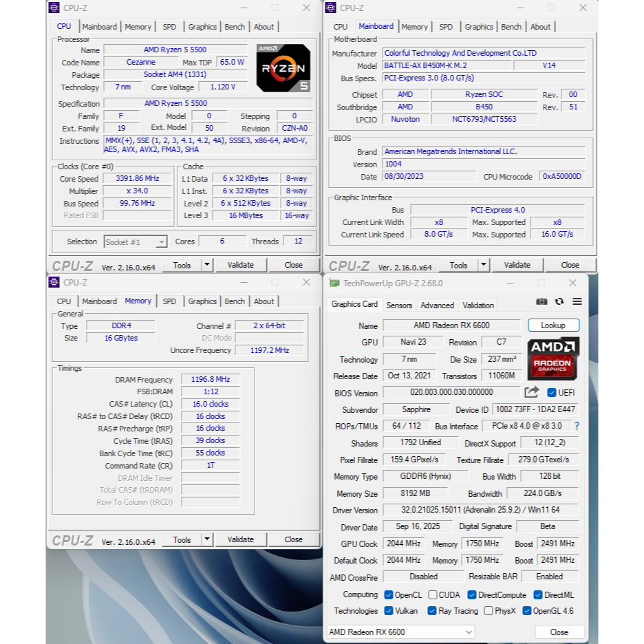Switch to the Advanced tab in GPU-Z

[437, 305]
